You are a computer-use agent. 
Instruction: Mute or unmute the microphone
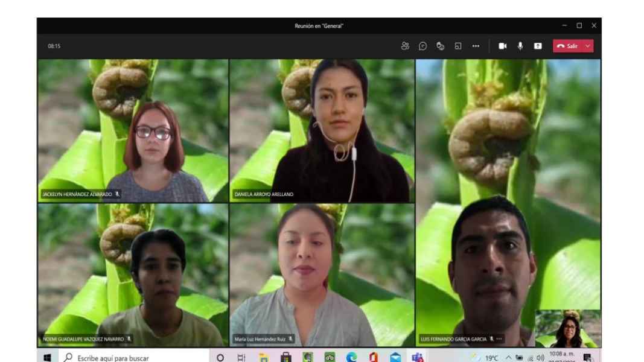click(520, 46)
